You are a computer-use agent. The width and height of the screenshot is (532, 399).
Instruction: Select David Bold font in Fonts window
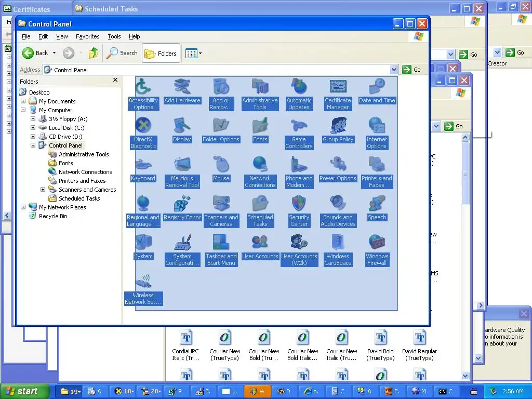[x=380, y=345]
